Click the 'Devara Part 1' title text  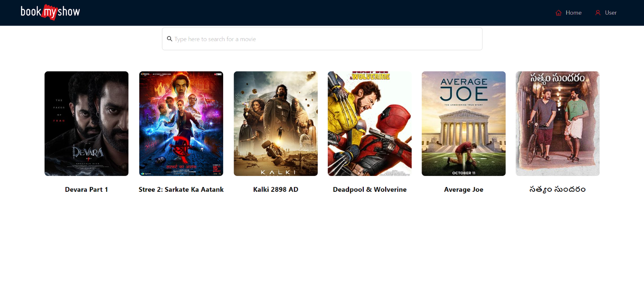click(x=86, y=190)
